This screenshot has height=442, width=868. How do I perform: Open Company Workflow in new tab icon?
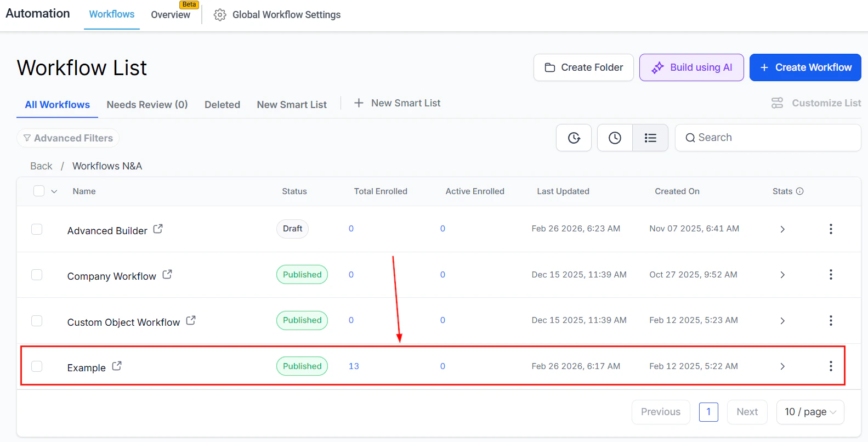click(x=167, y=274)
